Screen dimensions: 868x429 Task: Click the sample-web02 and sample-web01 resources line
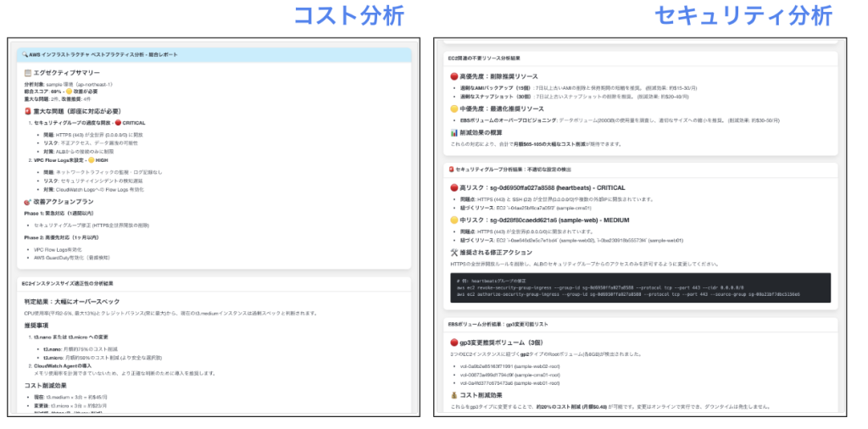coord(571,240)
